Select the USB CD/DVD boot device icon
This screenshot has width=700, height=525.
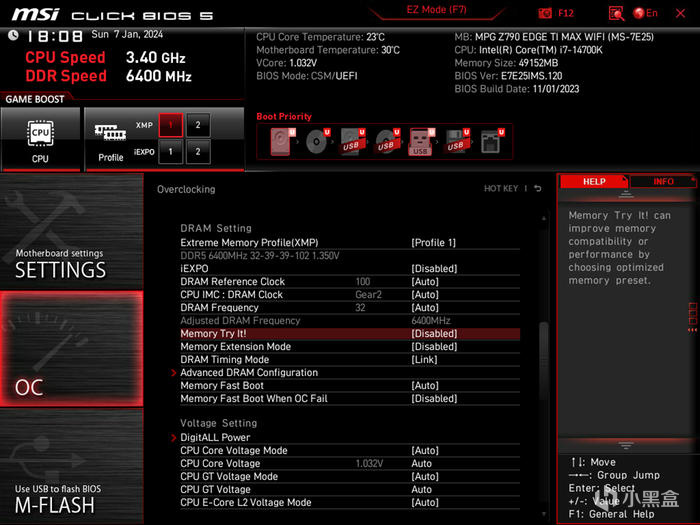pos(388,142)
